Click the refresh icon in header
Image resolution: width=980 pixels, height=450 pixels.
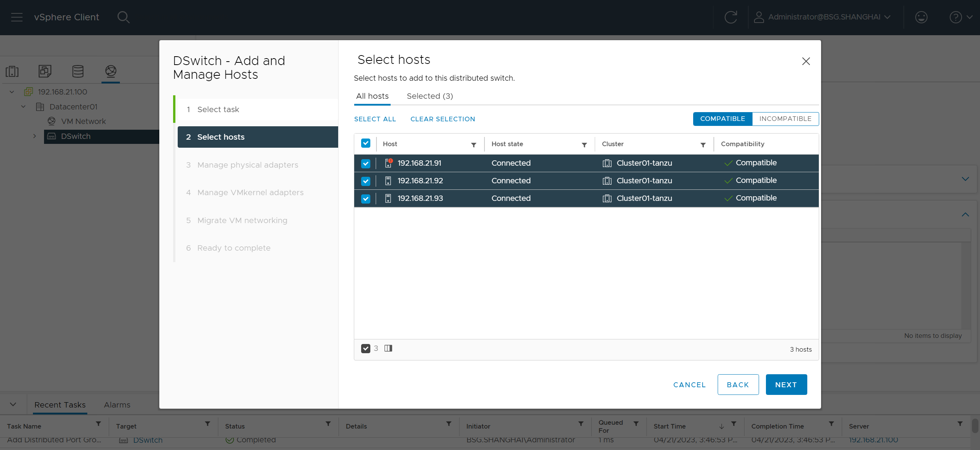point(730,17)
